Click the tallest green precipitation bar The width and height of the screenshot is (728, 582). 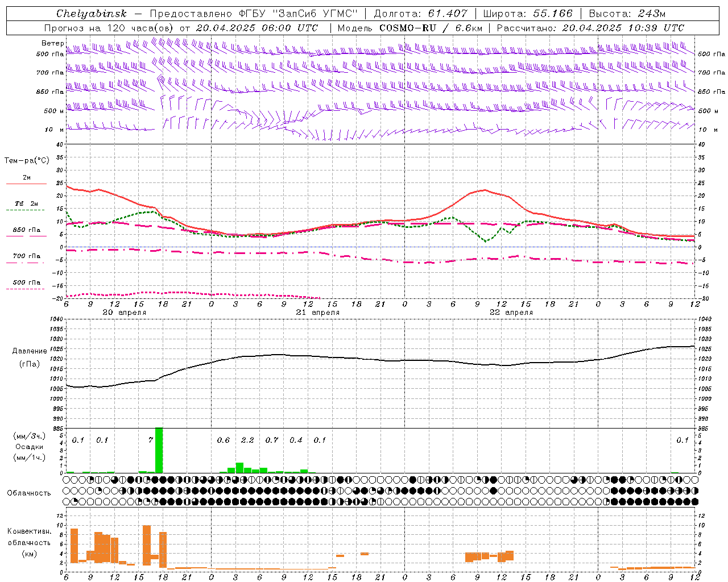pyautogui.click(x=159, y=450)
